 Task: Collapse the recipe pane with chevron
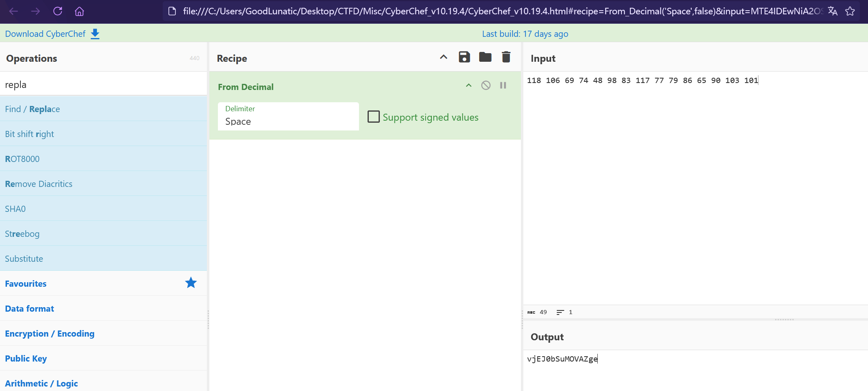444,57
